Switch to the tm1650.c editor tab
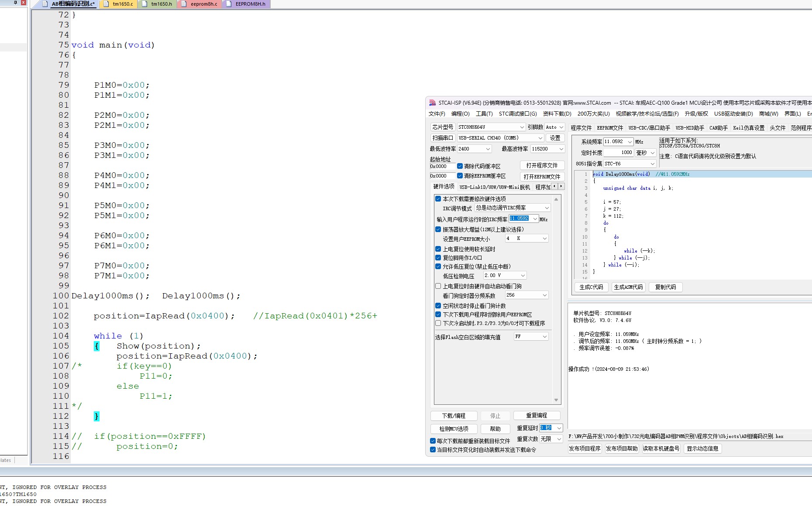The width and height of the screenshot is (812, 506). [x=119, y=4]
